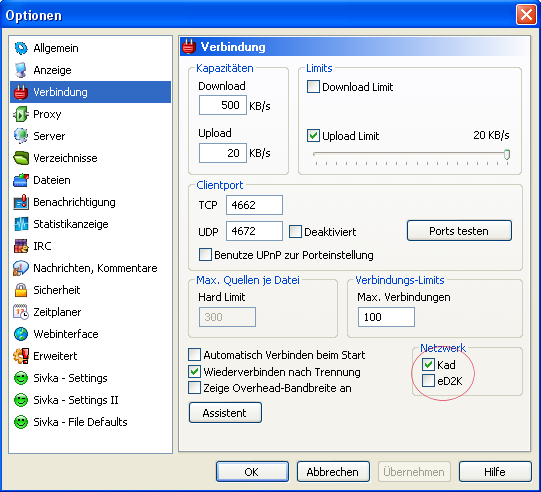
Task: Uncheck the Upload Limit checkbox
Action: click(313, 136)
